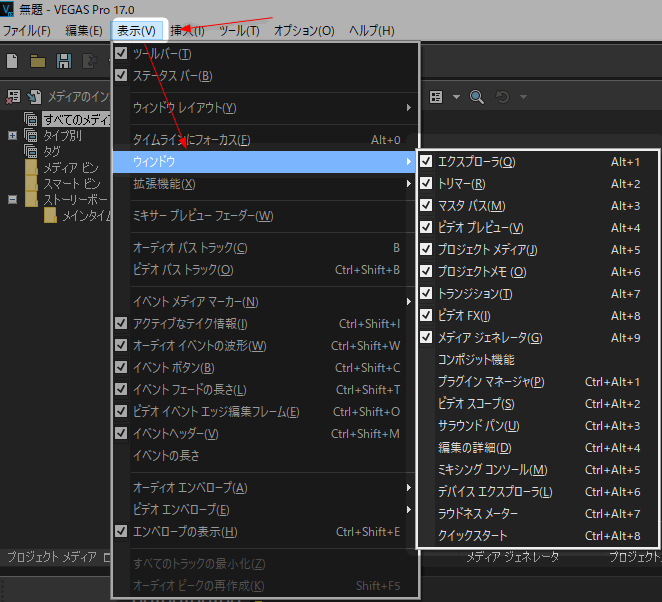Click the New project icon in the toolbar
Image resolution: width=662 pixels, height=602 pixels.
[x=12, y=61]
